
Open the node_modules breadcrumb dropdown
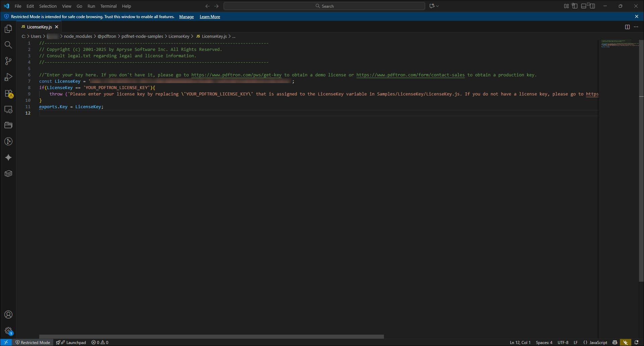78,36
